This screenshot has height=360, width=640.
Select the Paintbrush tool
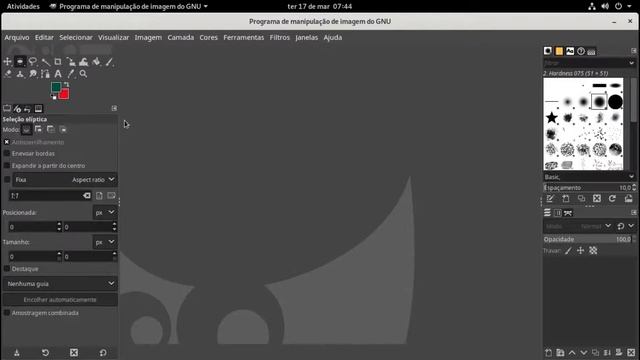pyautogui.click(x=109, y=62)
